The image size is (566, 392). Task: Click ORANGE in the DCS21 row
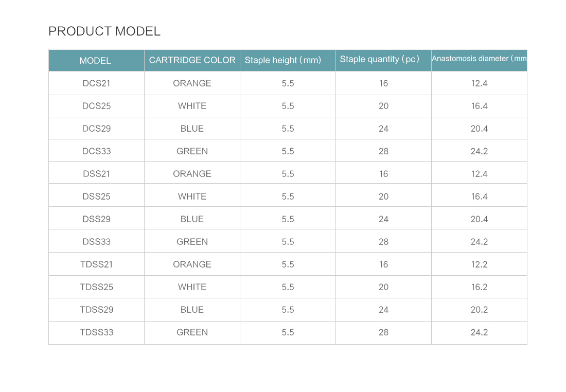point(192,83)
